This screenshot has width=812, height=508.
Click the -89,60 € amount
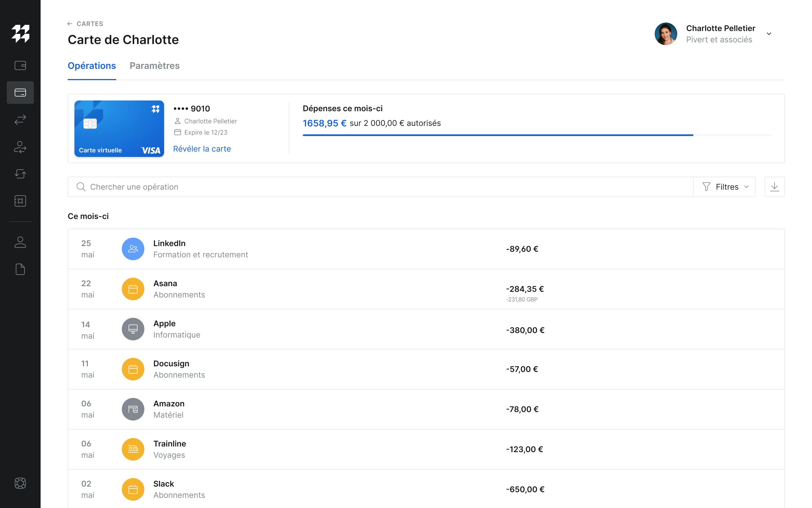pyautogui.click(x=522, y=249)
